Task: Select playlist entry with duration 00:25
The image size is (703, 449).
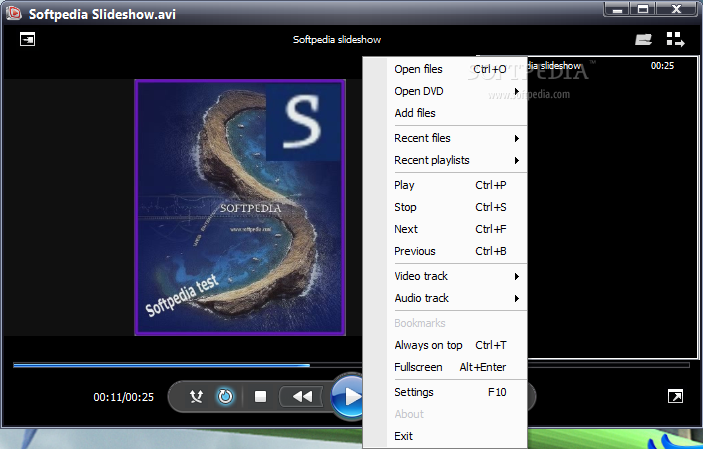Action: [612, 66]
